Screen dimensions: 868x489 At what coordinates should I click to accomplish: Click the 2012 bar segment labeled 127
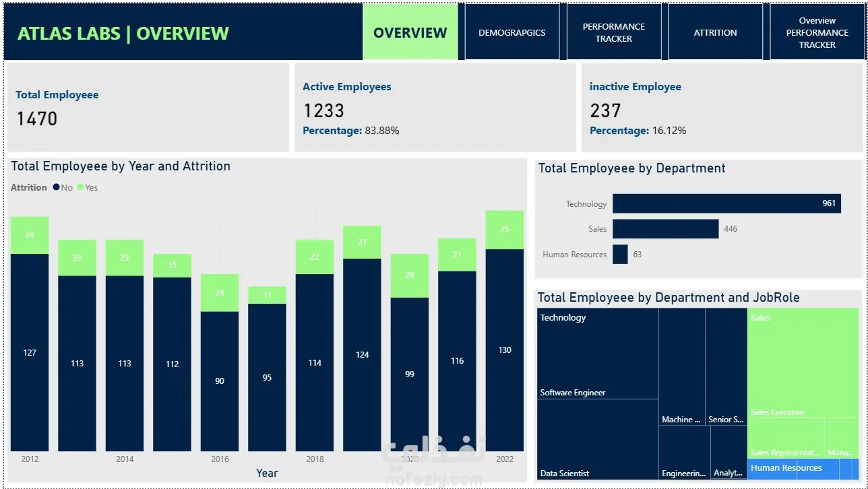[x=30, y=352]
